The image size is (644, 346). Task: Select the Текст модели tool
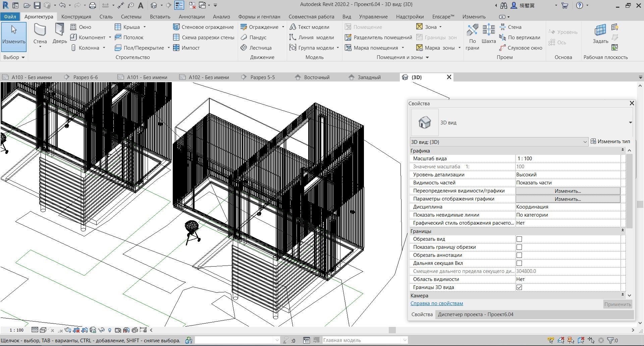coord(309,27)
